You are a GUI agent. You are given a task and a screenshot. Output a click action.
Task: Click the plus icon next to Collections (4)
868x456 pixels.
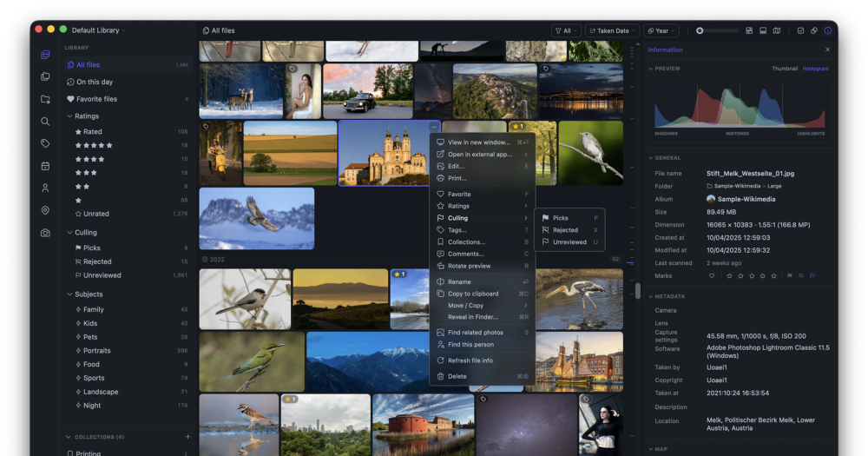pos(187,437)
